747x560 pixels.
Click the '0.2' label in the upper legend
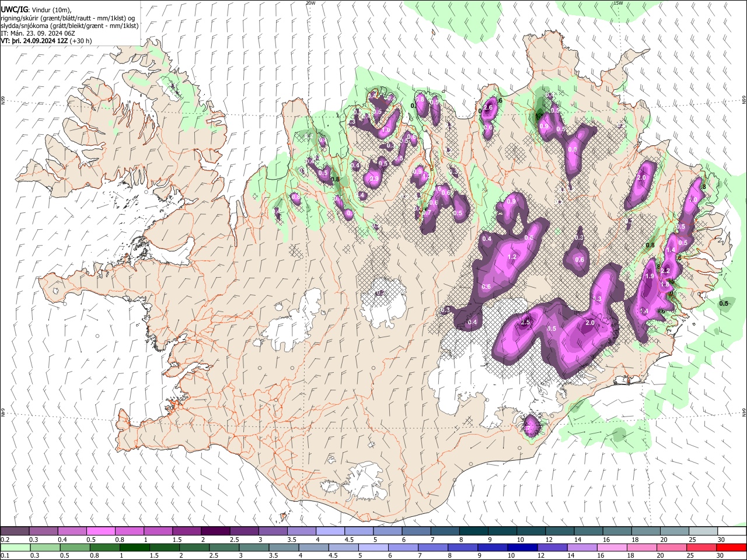point(5,540)
